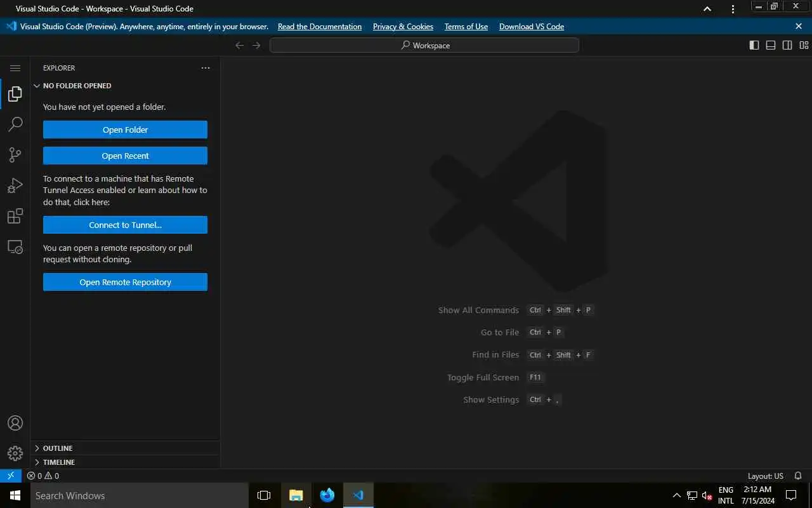This screenshot has width=812, height=508.
Task: Open the Source Control view
Action: pyautogui.click(x=15, y=155)
